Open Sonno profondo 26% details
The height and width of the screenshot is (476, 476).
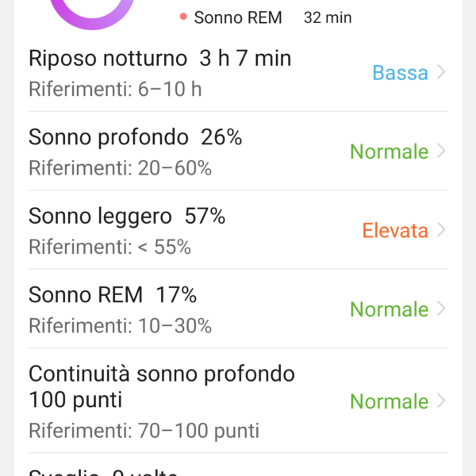(238, 152)
